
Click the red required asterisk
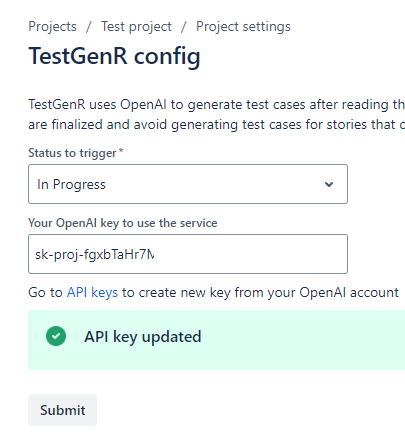click(121, 151)
